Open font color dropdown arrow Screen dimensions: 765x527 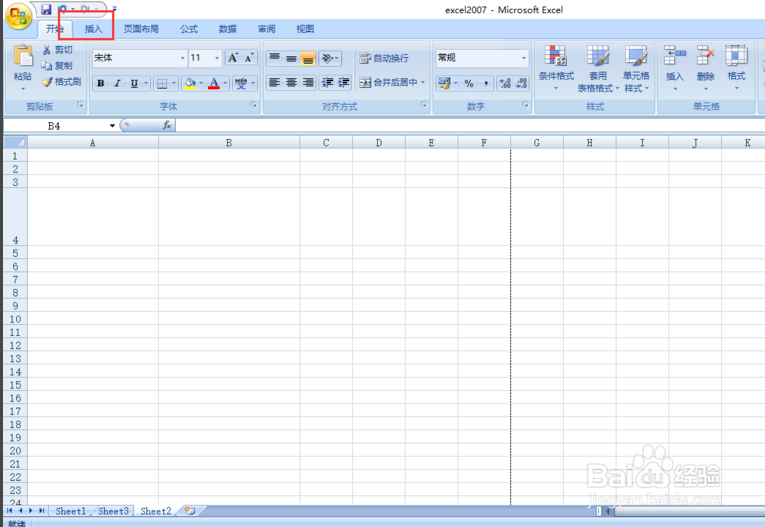click(225, 83)
